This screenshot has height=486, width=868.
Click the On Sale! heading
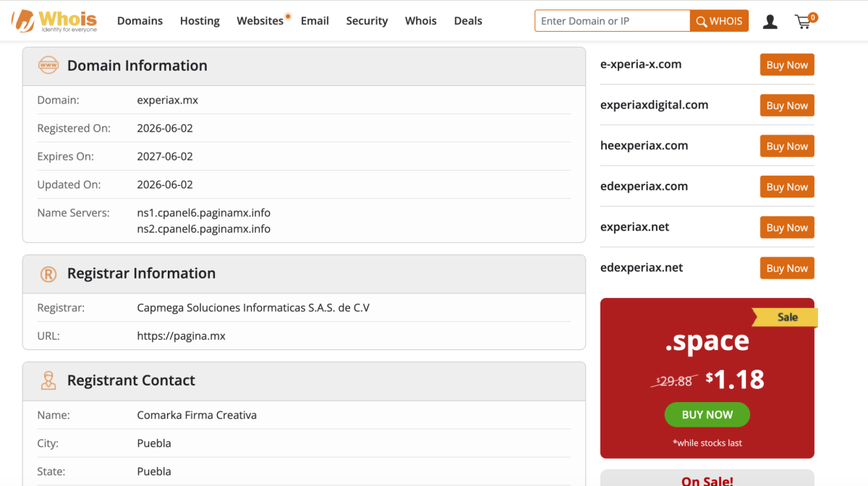coord(707,480)
